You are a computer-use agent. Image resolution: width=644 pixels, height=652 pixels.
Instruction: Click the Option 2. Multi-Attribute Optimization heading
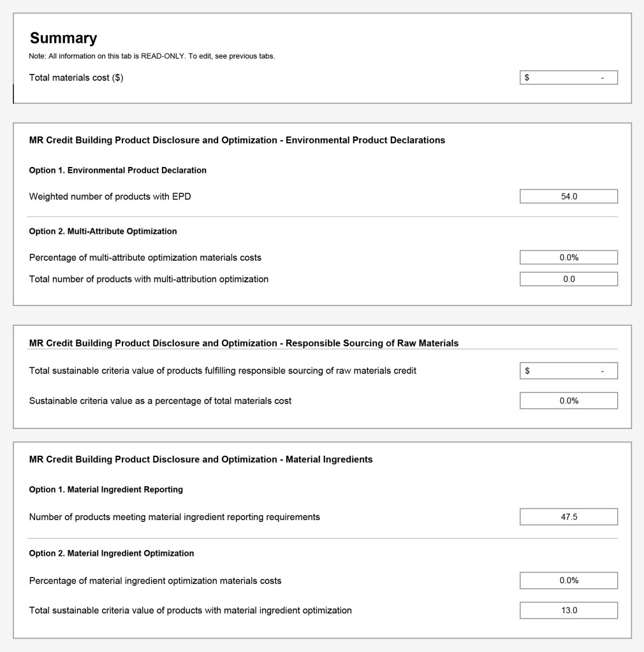coord(103,231)
